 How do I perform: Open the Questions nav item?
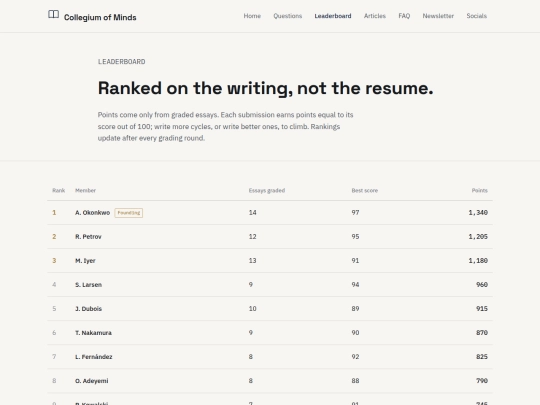pyautogui.click(x=288, y=16)
